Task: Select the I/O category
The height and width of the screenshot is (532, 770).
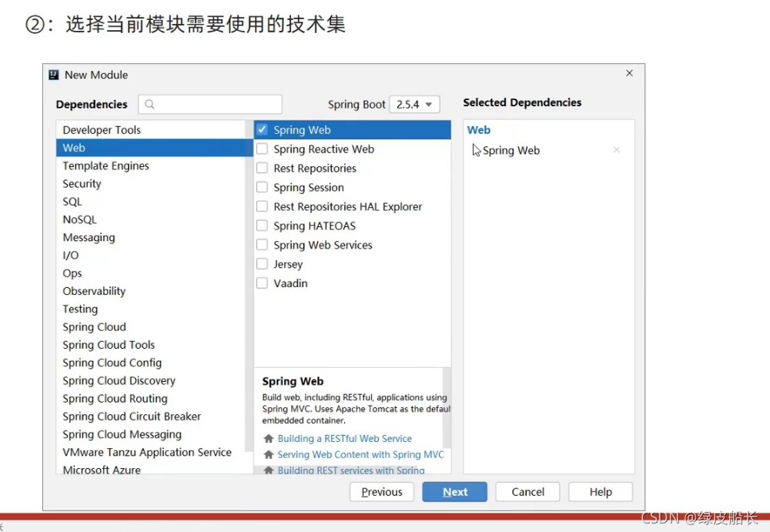Action: tap(151, 256)
